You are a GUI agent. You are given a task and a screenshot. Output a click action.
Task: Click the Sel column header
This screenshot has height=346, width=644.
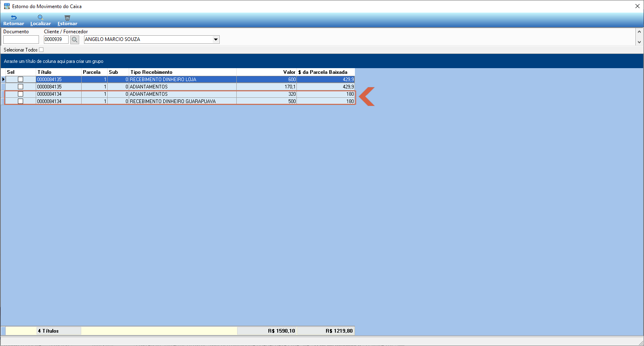[21, 72]
